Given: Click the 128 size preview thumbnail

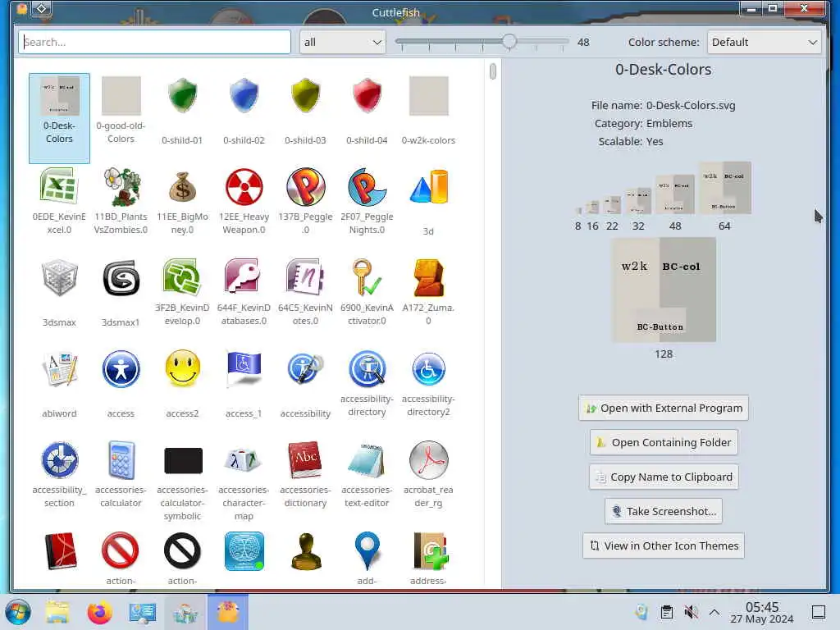Looking at the screenshot, I should coord(664,290).
